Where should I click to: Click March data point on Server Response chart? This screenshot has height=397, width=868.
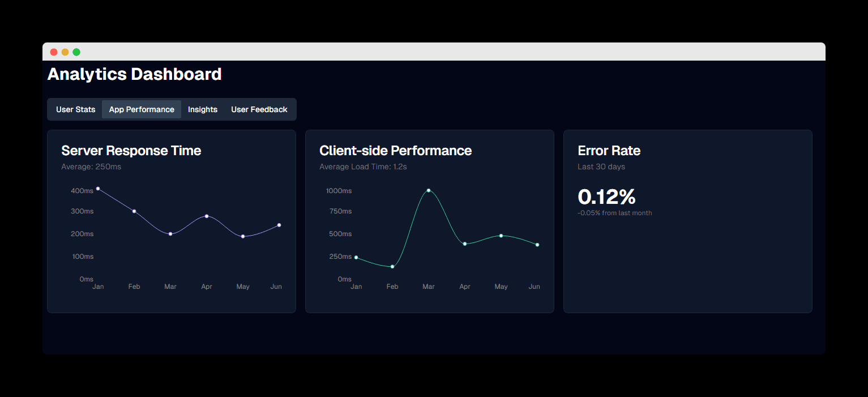tap(170, 234)
